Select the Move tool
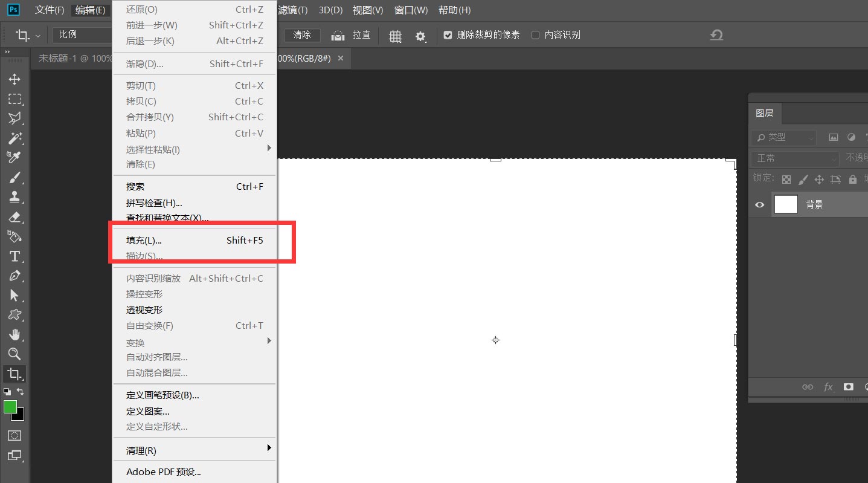Screen dimensions: 868x483 coord(14,79)
